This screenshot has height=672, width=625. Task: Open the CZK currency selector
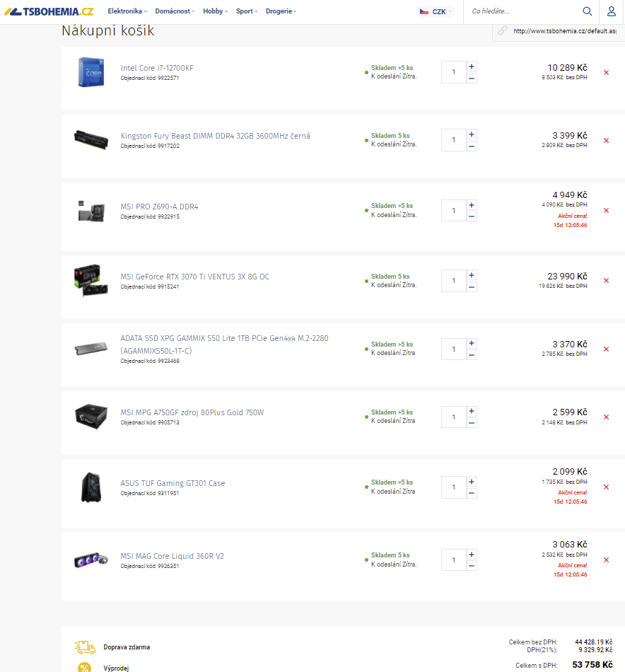[x=436, y=11]
